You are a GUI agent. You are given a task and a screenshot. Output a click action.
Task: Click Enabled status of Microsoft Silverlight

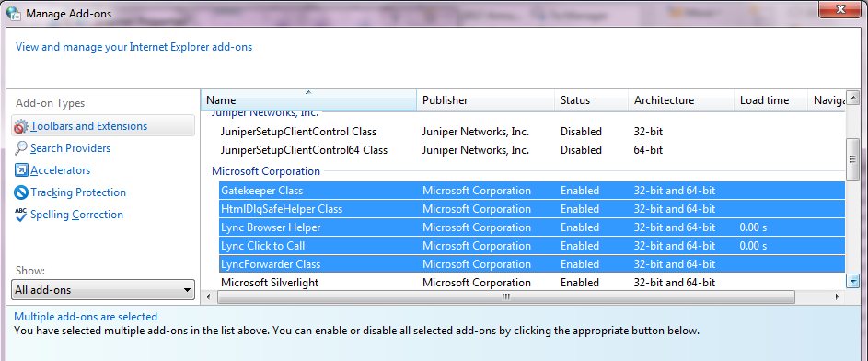[580, 283]
